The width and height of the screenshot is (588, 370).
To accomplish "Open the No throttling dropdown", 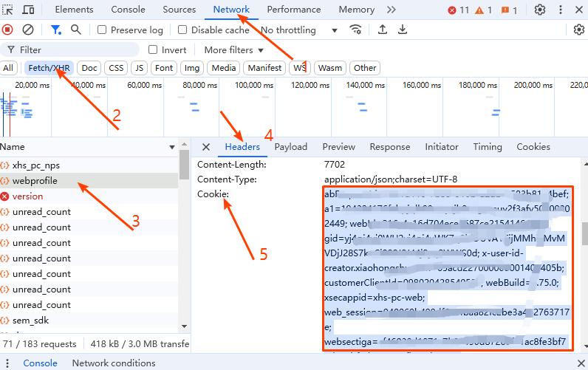I will pos(298,30).
